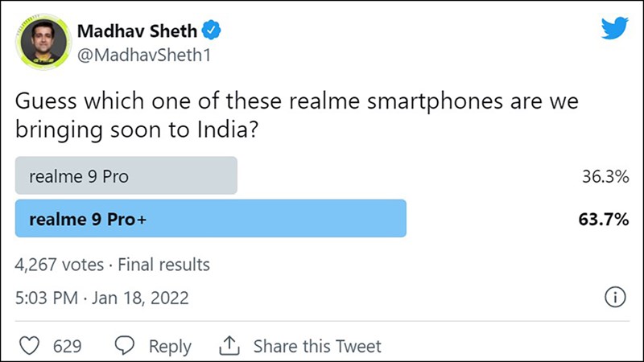The height and width of the screenshot is (362, 644).
Task: Like the tweet with heart icon
Action: click(30, 346)
